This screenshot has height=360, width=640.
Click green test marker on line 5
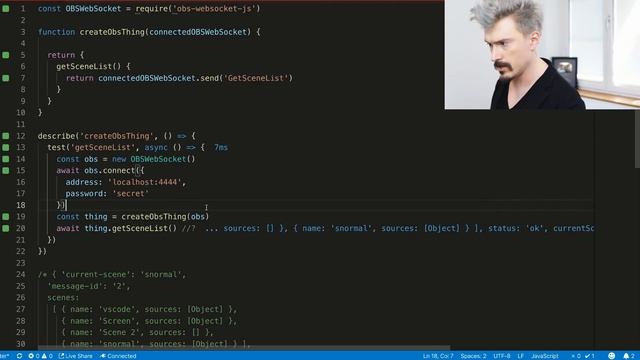point(6,55)
